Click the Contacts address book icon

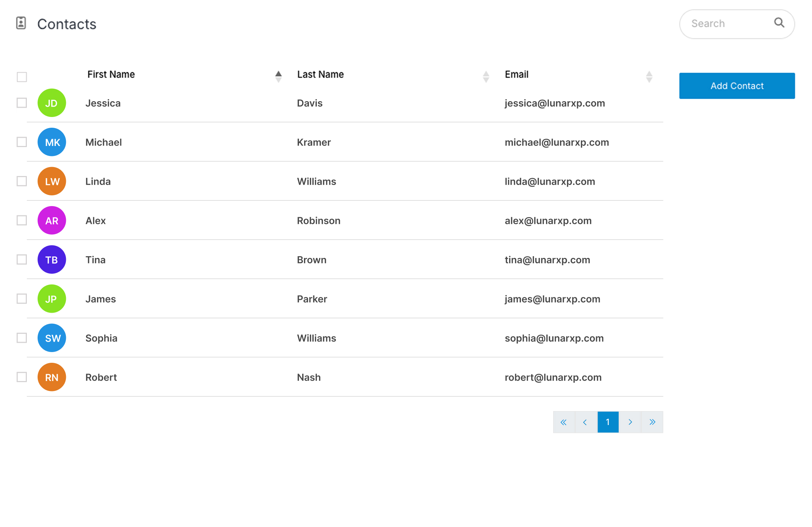(x=21, y=23)
